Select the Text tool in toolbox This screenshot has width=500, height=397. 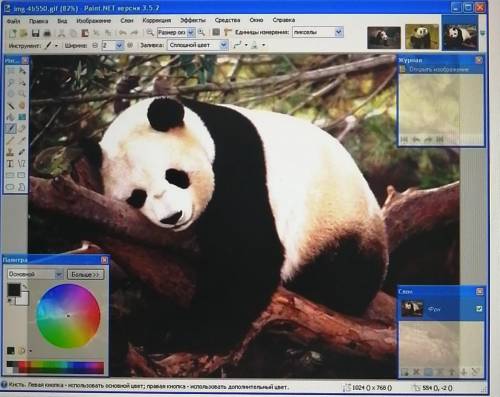click(11, 164)
